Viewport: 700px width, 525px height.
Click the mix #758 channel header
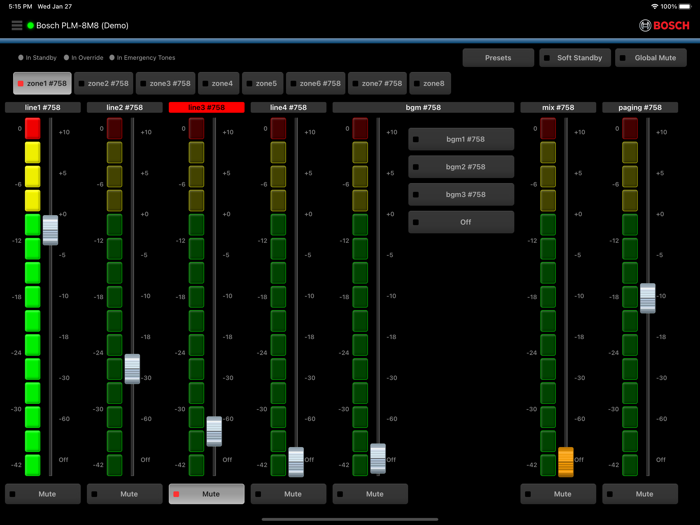[558, 108]
